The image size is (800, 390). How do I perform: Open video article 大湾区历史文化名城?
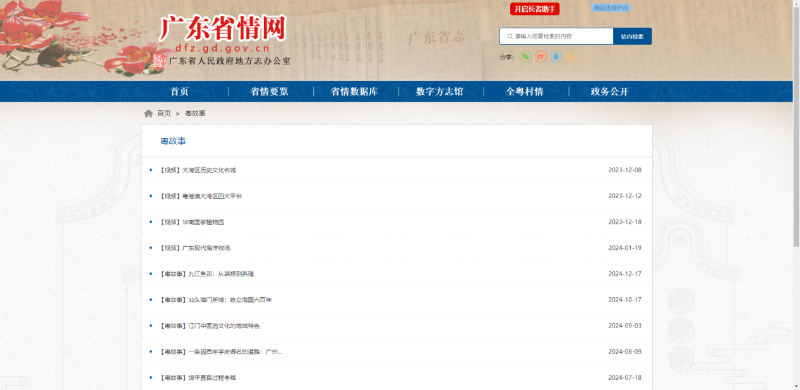pos(197,170)
